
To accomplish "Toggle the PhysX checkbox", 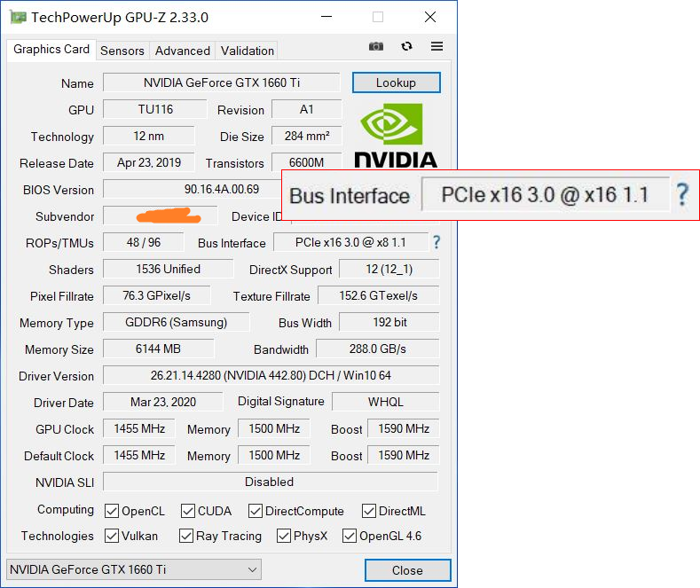I will coord(284,536).
